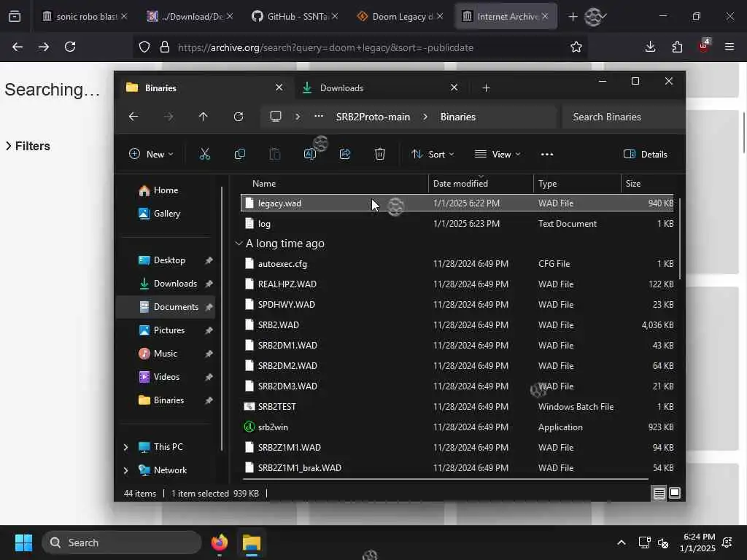The image size is (747, 560).
Task: Open File Explorer from the taskbar
Action: tap(252, 542)
